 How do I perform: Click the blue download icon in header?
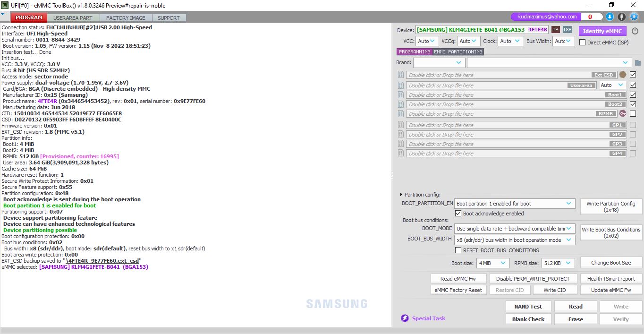610,17
